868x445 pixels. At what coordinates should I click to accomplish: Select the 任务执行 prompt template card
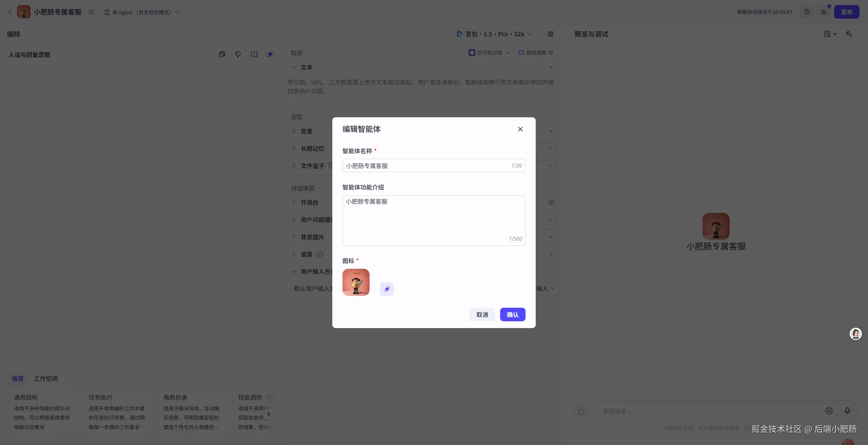point(118,412)
